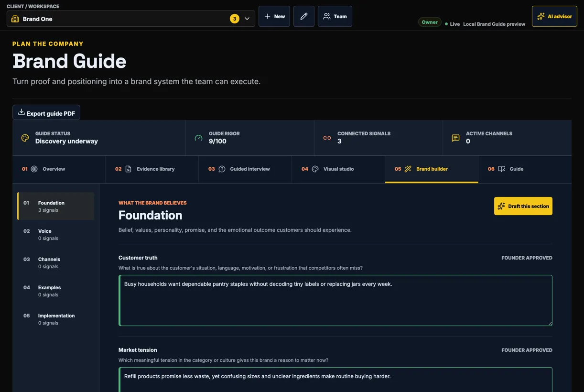Click the yellow 3 workspace count badge
The height and width of the screenshot is (392, 584).
[x=235, y=19]
